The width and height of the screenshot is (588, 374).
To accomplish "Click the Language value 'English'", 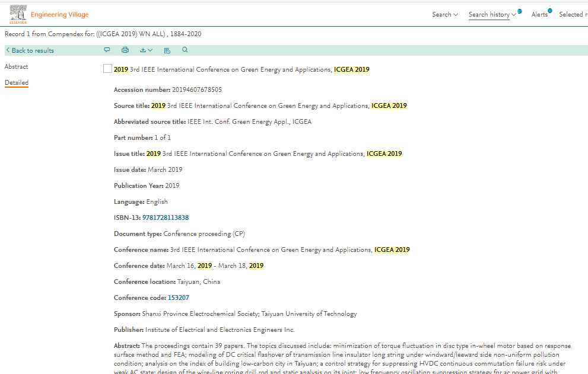I will pos(157,202).
